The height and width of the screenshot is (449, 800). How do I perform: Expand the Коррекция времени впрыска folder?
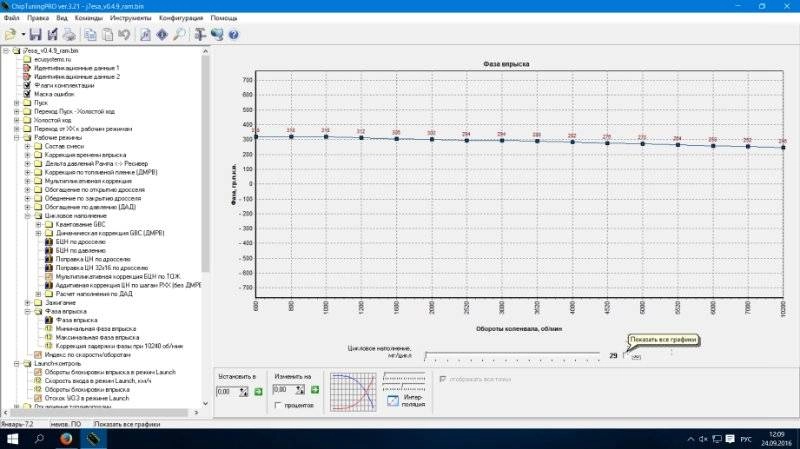point(28,155)
